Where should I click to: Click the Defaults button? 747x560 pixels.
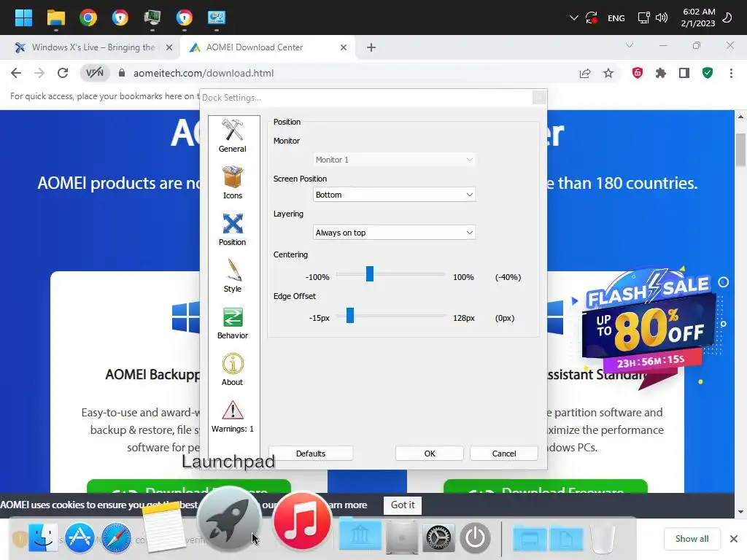311,454
